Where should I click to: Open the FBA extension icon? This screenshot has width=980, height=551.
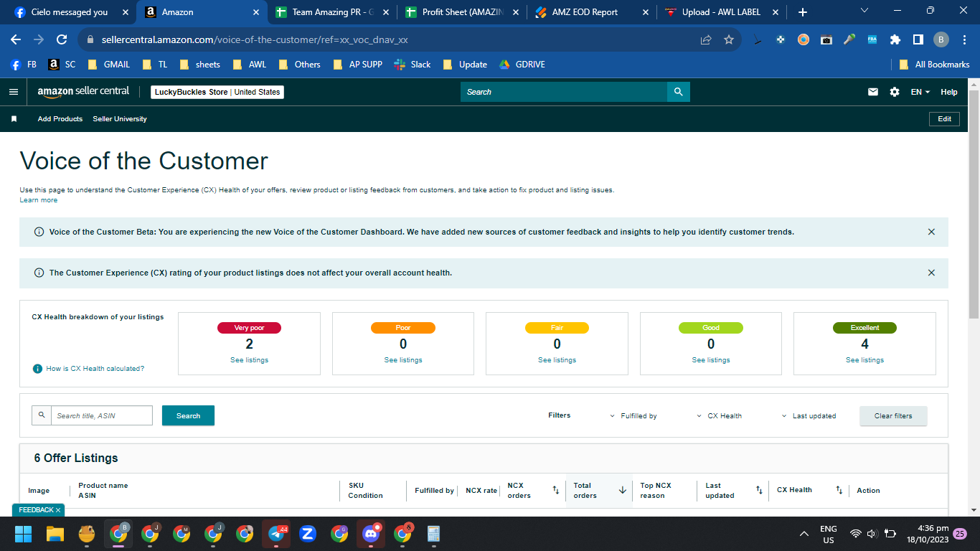[872, 39]
